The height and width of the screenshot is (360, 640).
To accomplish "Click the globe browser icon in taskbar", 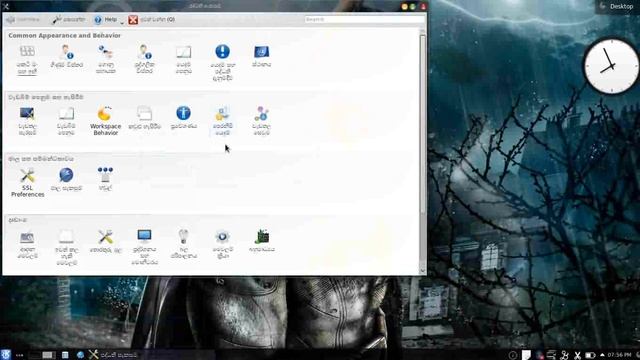I will point(80,355).
